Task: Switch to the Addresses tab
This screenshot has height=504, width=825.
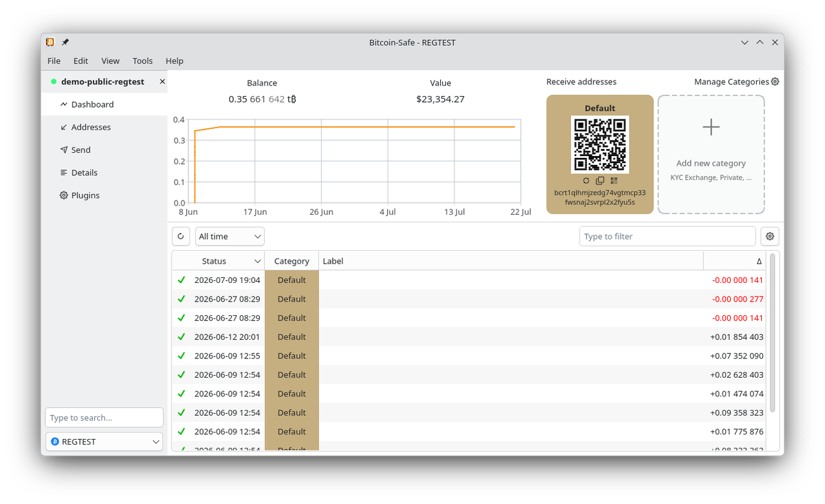Action: point(104,127)
